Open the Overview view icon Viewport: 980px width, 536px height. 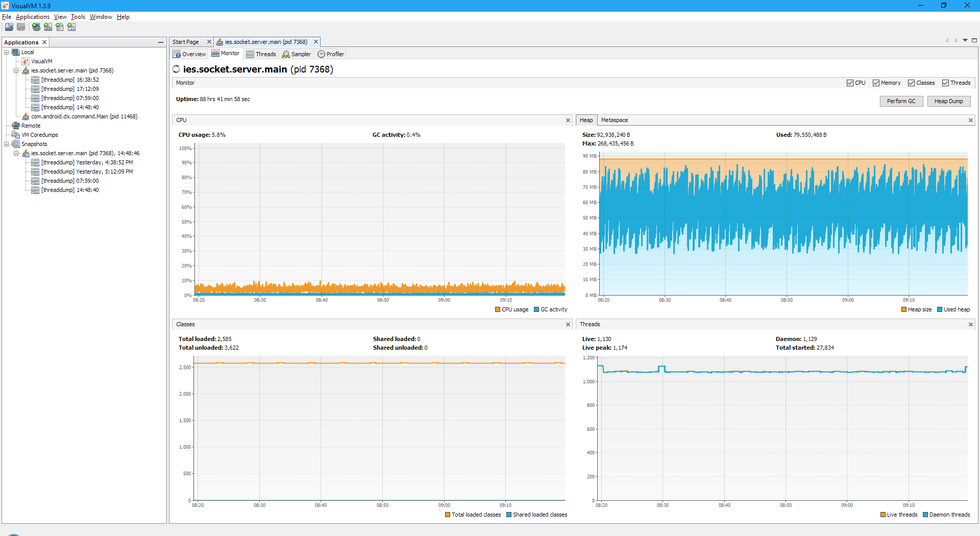pos(189,54)
